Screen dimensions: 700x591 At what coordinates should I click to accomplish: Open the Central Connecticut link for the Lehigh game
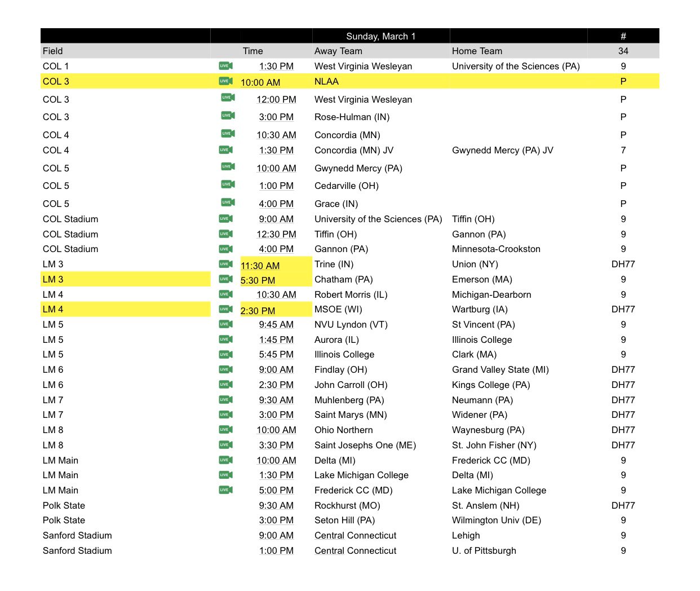click(x=355, y=535)
